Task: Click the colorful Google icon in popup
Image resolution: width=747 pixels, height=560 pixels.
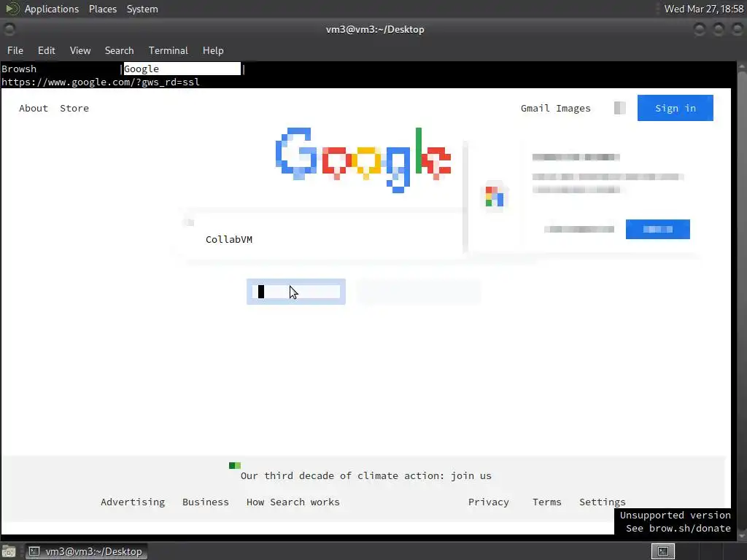Action: [x=495, y=196]
